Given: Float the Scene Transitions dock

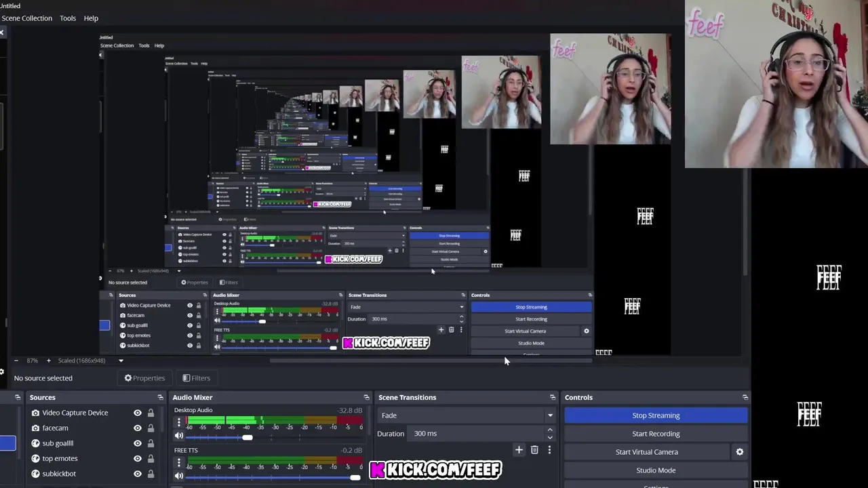Looking at the screenshot, I should point(553,397).
